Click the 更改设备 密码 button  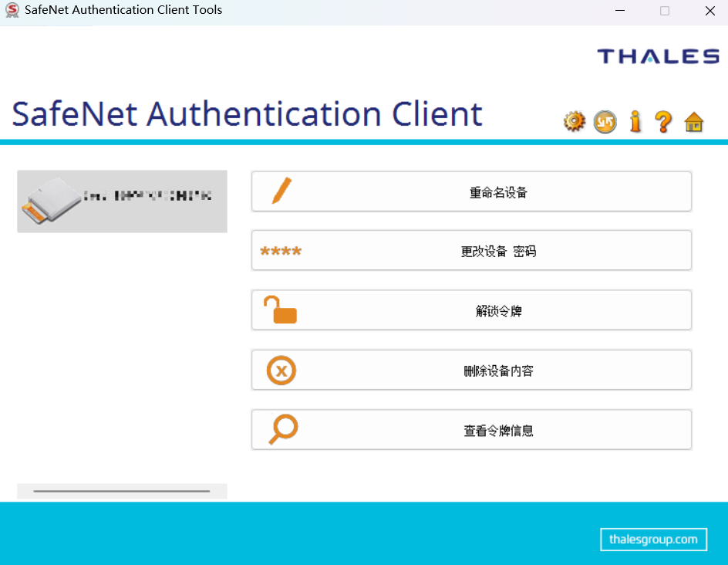pos(471,250)
